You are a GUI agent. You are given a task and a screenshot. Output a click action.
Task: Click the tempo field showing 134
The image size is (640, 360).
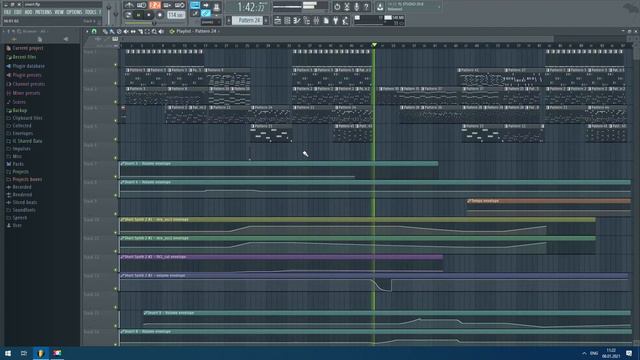[176, 15]
